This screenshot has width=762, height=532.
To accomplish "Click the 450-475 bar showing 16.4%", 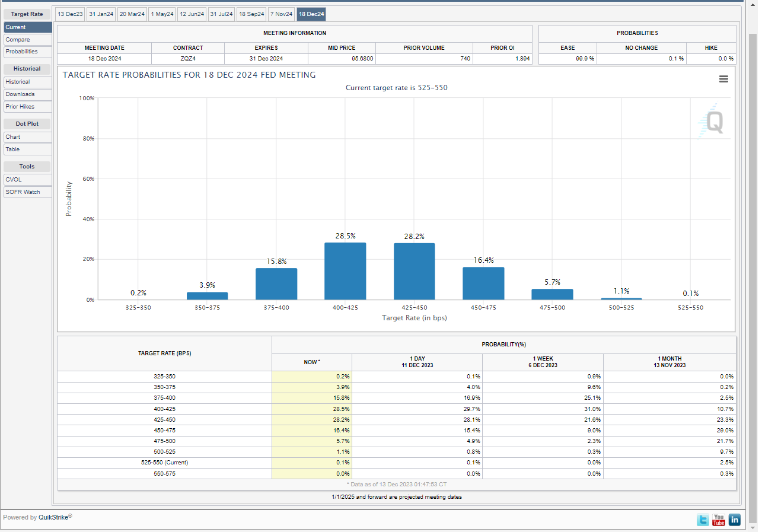I will pyautogui.click(x=483, y=283).
